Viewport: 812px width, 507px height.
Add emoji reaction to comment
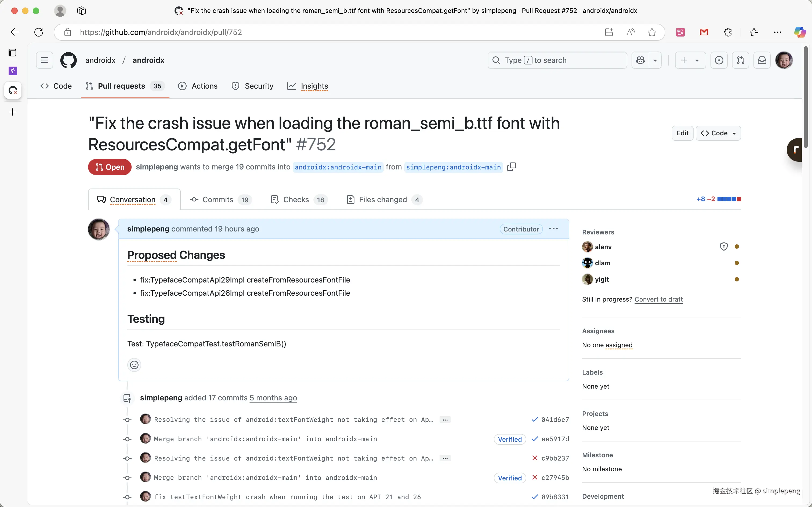[x=134, y=365]
